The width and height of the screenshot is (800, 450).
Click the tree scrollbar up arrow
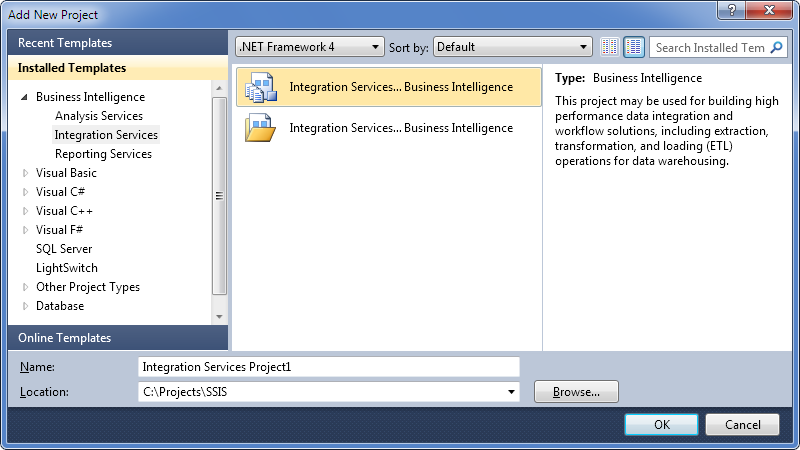click(x=219, y=88)
